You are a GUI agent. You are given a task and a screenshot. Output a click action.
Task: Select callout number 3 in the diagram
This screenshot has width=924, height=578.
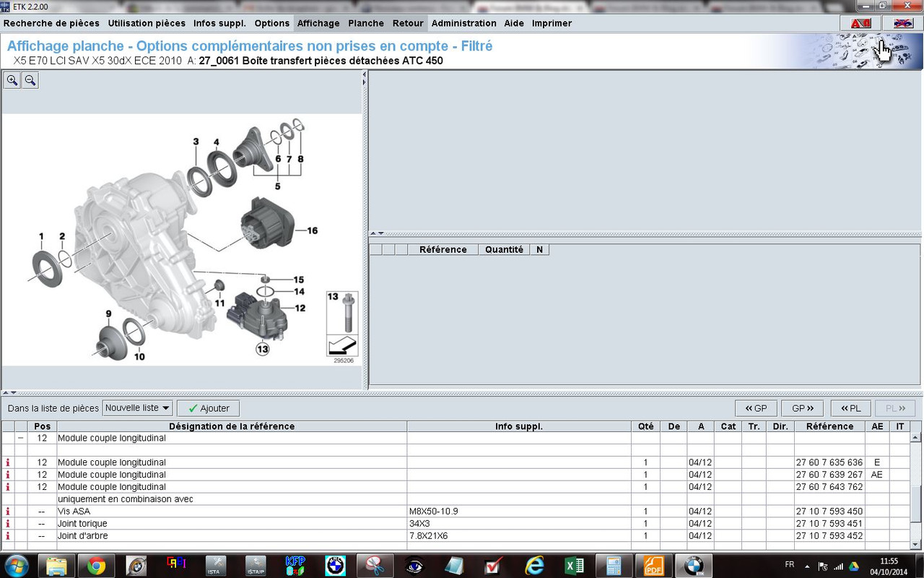tap(196, 142)
